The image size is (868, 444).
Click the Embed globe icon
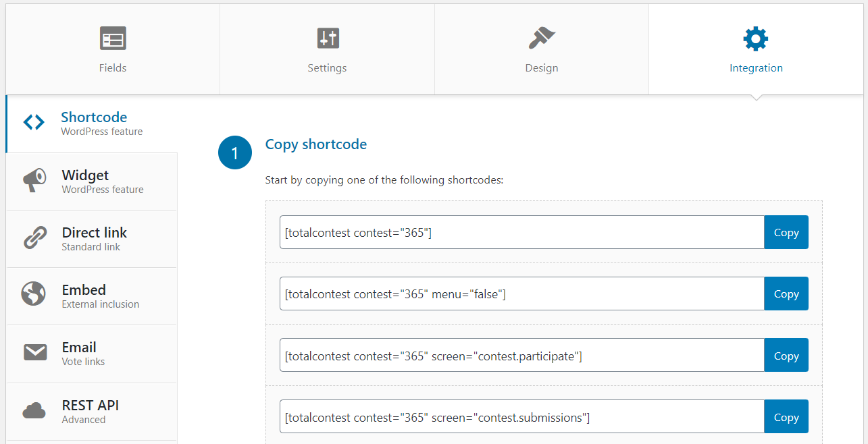coord(34,294)
